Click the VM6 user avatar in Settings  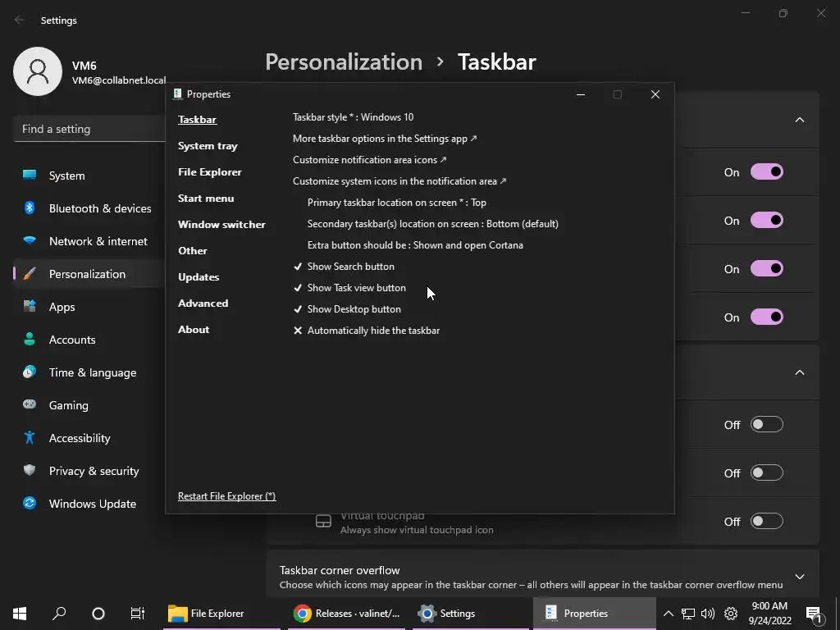coord(38,71)
